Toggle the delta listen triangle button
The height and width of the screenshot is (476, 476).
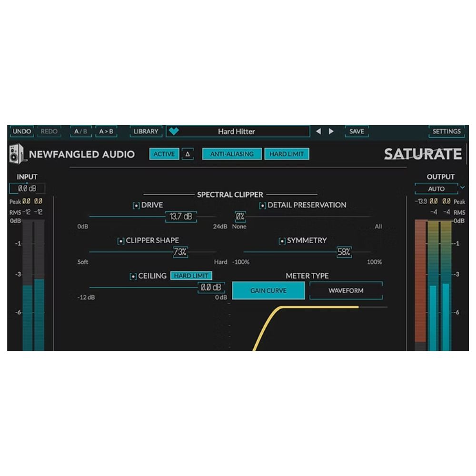point(188,154)
